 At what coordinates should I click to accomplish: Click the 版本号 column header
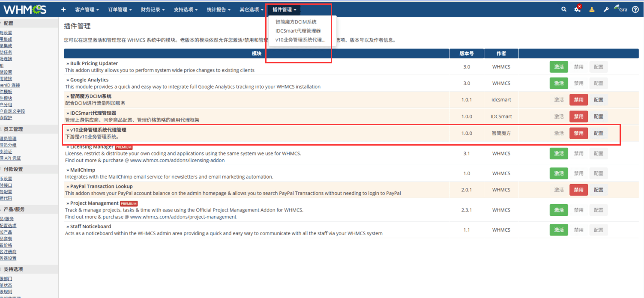467,54
